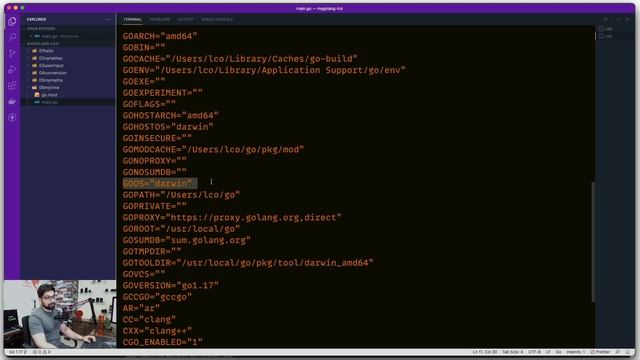Click the GOTOOLDIR line in terminal

click(248, 262)
